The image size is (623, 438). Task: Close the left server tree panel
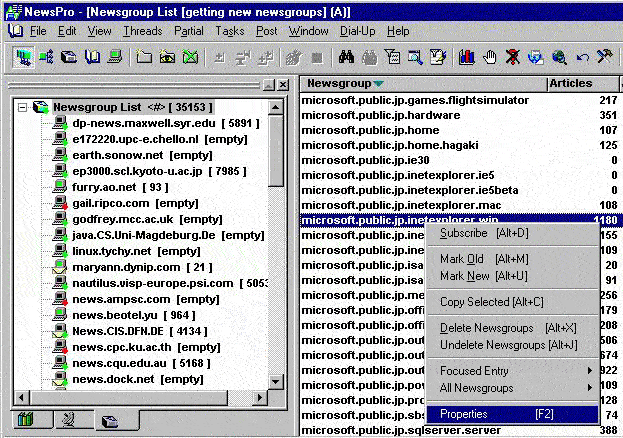(283, 85)
